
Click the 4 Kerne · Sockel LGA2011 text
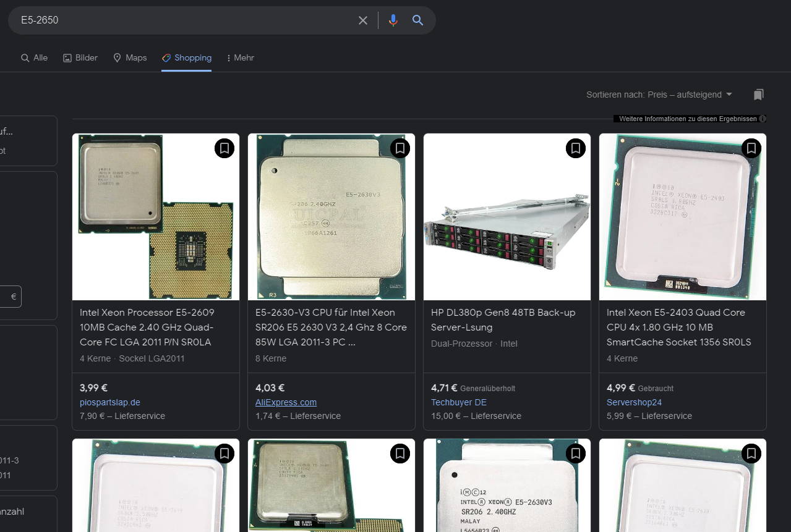(132, 358)
